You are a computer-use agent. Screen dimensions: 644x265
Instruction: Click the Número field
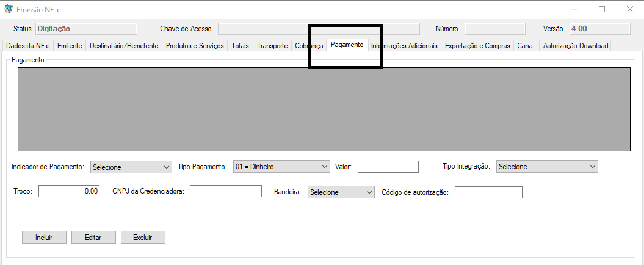(x=495, y=29)
